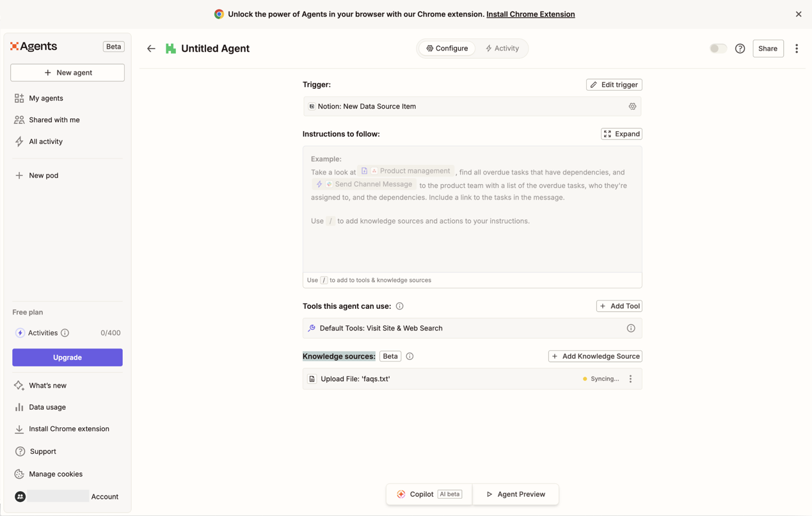Click info icon next to Knowledge sources Beta
Image resolution: width=812 pixels, height=516 pixels.
[410, 357]
